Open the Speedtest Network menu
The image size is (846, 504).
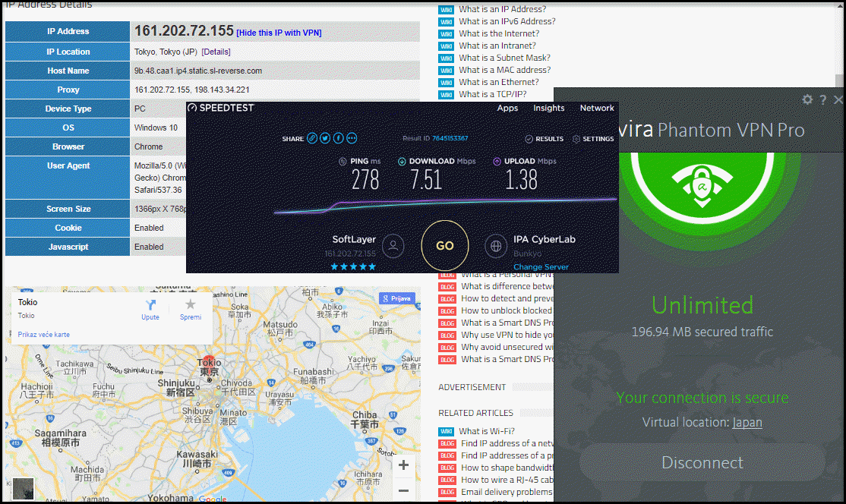597,108
